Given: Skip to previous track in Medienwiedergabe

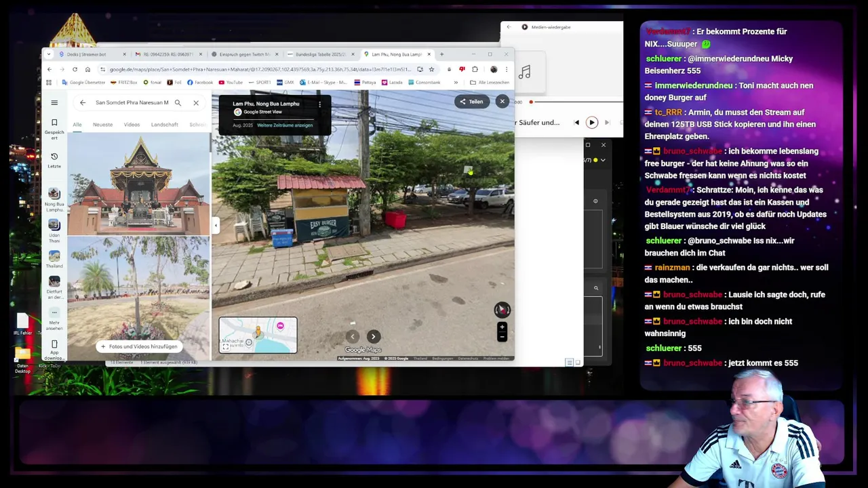Looking at the screenshot, I should click(x=576, y=123).
